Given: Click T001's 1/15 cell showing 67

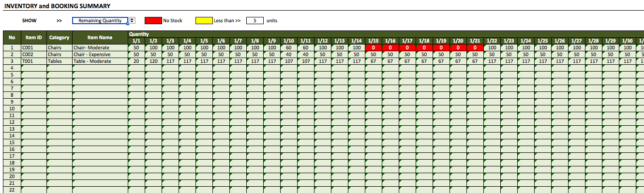Looking at the screenshot, I should pyautogui.click(x=374, y=61).
